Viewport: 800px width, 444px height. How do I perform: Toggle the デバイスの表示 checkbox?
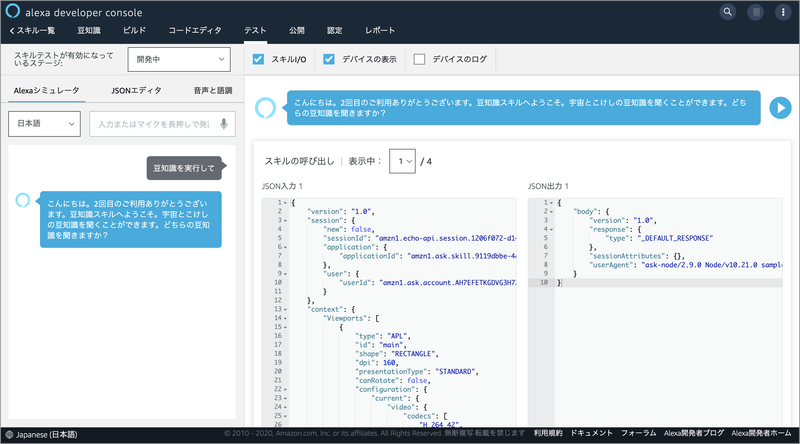(x=329, y=59)
